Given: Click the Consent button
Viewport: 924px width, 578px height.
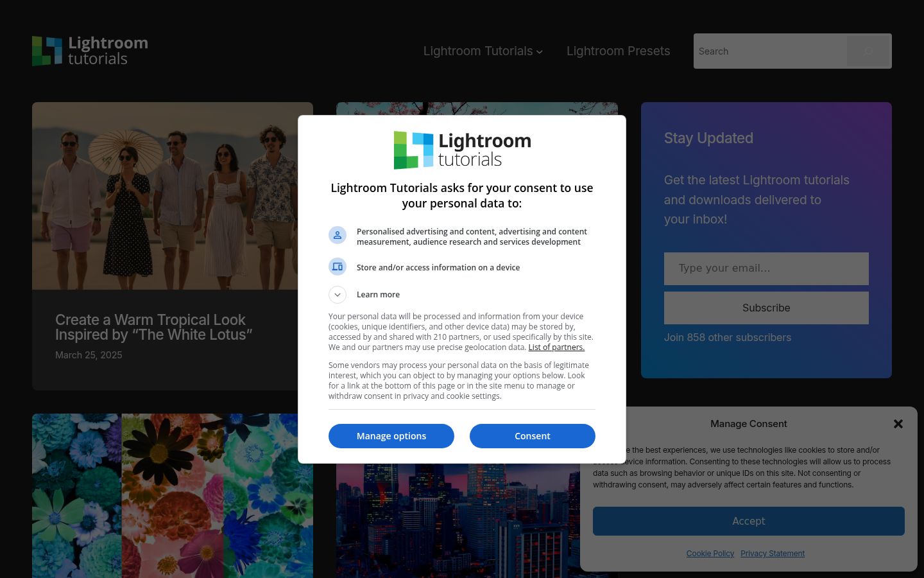Looking at the screenshot, I should point(533,436).
